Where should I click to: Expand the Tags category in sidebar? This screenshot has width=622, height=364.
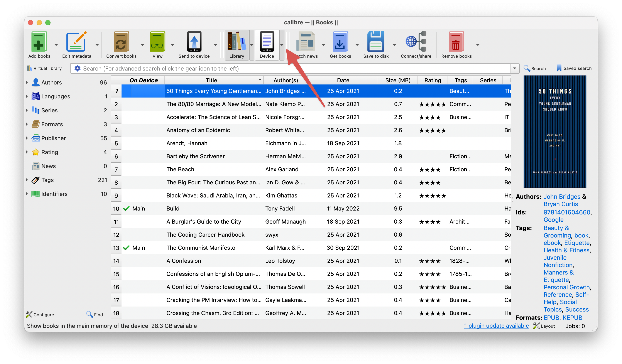(27, 180)
